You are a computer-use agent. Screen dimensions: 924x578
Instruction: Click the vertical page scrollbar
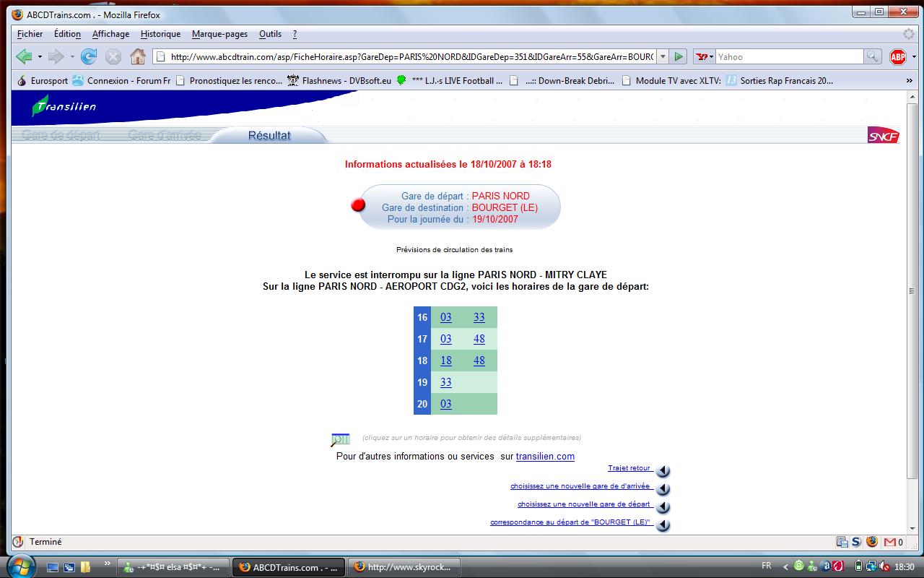[912, 291]
